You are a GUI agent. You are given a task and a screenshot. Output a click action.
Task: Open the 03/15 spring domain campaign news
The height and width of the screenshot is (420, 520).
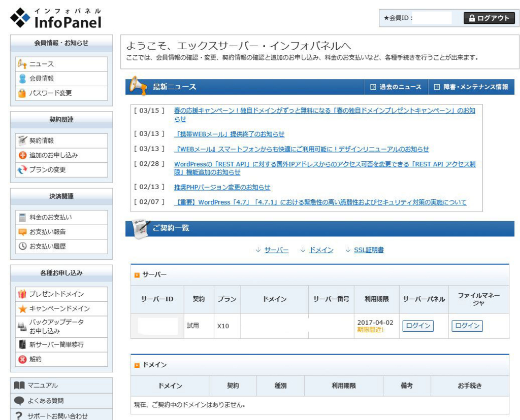coord(324,115)
